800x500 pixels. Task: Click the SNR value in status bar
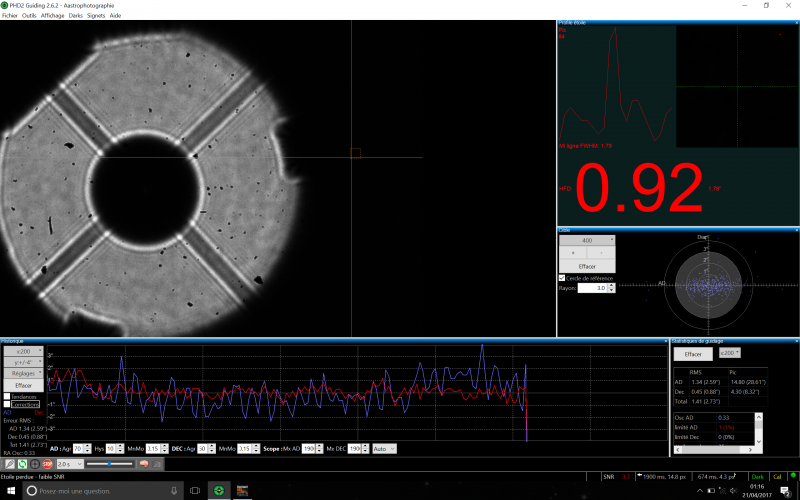point(626,477)
